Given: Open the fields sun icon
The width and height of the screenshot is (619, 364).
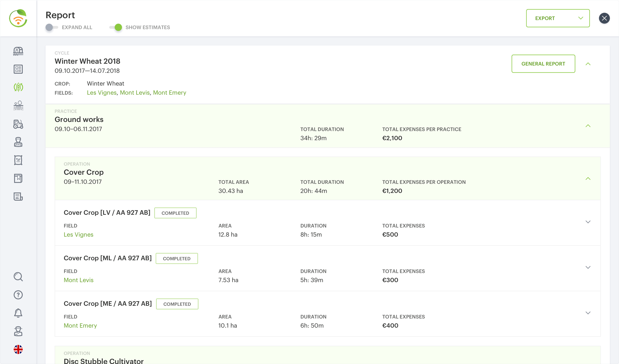Looking at the screenshot, I should point(18,106).
